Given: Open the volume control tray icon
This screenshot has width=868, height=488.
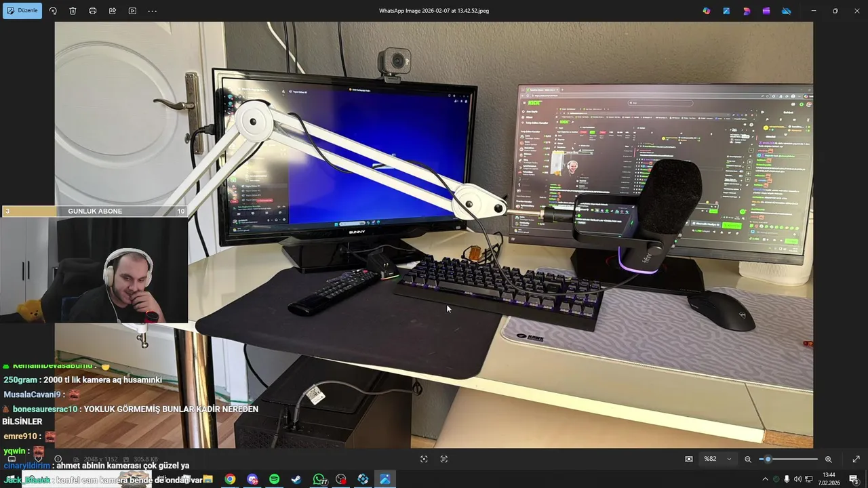Looking at the screenshot, I should 797,479.
